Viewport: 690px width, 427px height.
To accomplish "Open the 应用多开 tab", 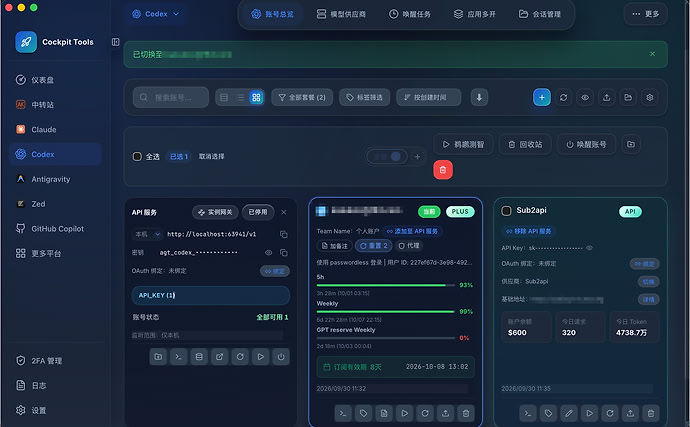I will [474, 14].
